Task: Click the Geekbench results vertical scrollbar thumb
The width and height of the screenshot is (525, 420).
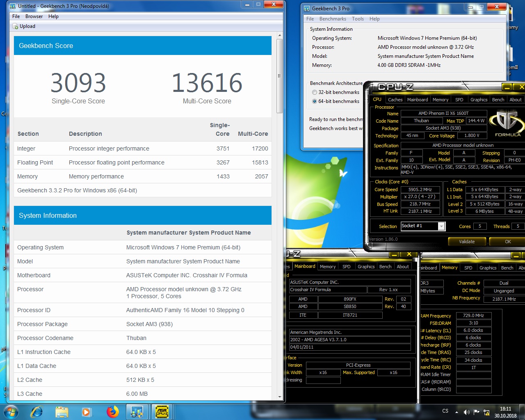Action: [x=280, y=76]
